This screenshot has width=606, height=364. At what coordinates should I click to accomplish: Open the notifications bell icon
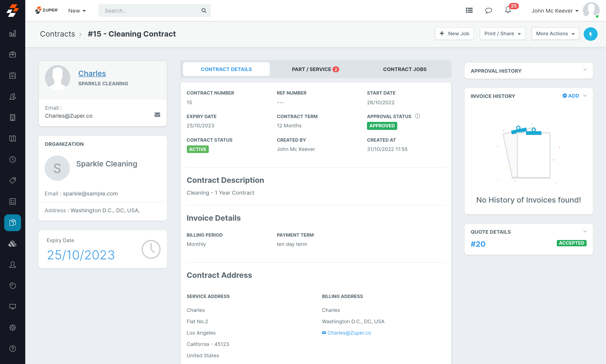[x=508, y=10]
